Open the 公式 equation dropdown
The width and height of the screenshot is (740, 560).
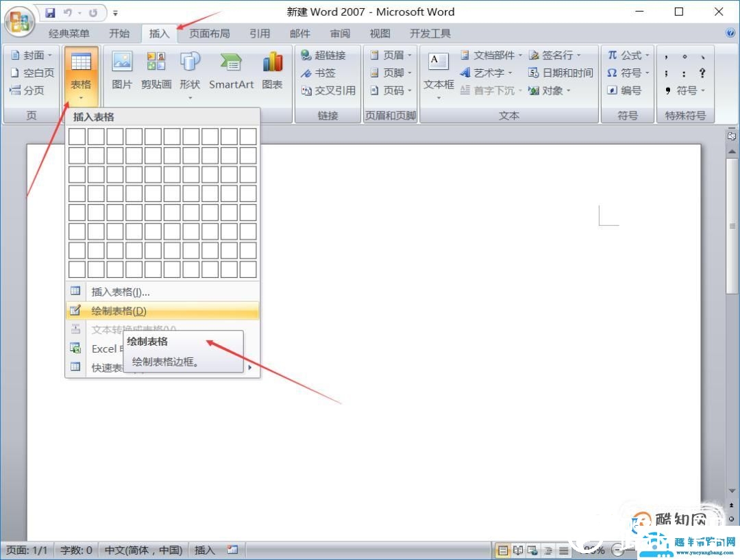coord(628,55)
